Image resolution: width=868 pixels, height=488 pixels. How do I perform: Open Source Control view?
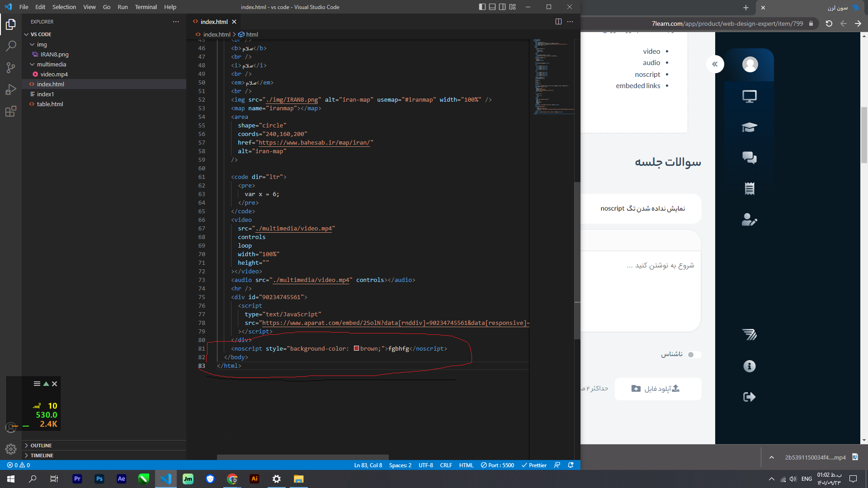(11, 68)
